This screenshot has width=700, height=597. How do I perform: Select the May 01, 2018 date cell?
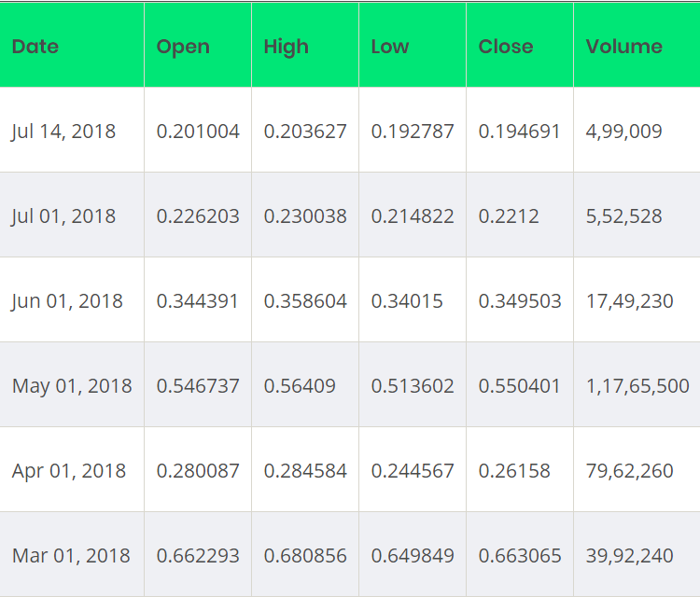point(72,384)
